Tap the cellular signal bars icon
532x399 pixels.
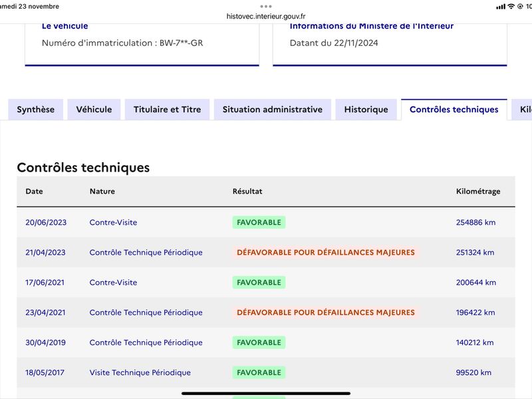point(501,7)
